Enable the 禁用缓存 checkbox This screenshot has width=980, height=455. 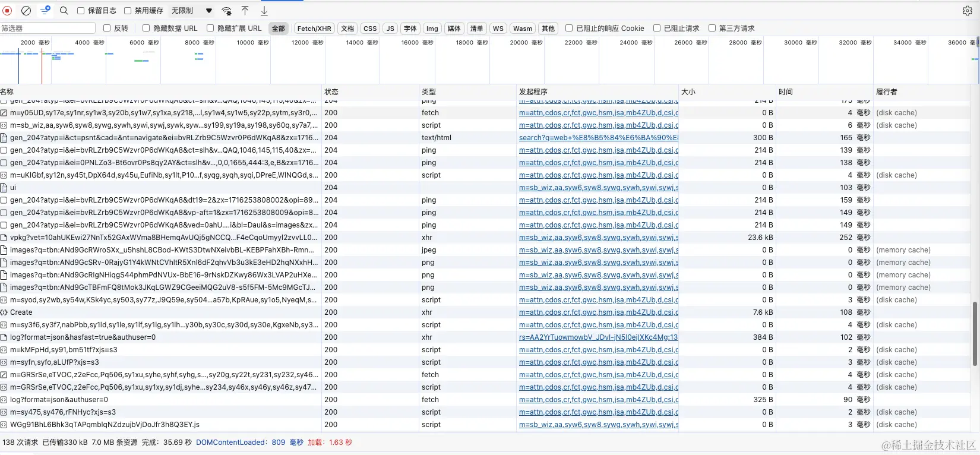click(x=128, y=11)
